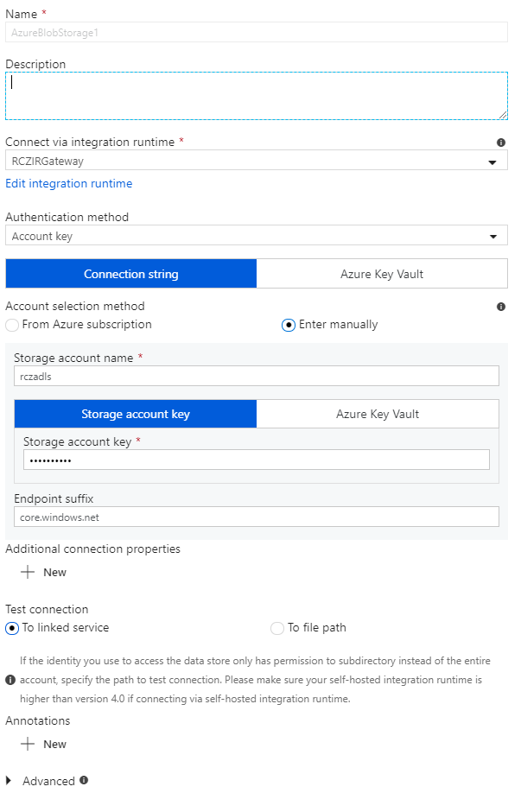Click resize handle of Description box
Screen dimensions: 521x812
[x=502, y=114]
